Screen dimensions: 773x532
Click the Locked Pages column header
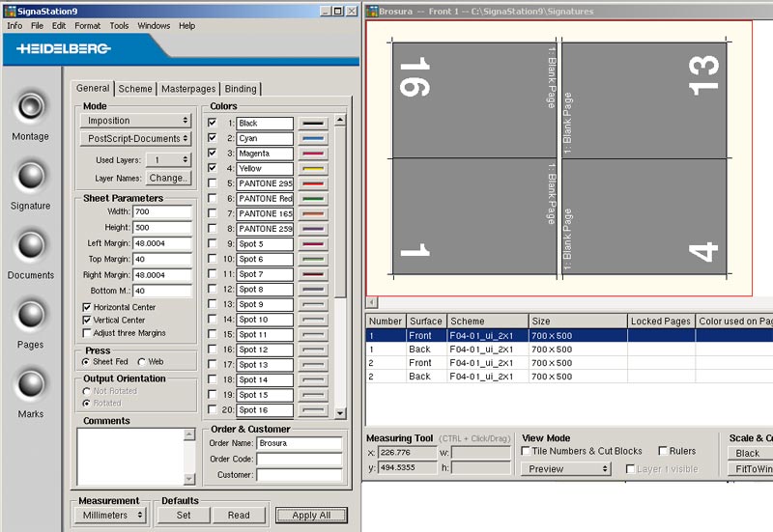click(661, 322)
